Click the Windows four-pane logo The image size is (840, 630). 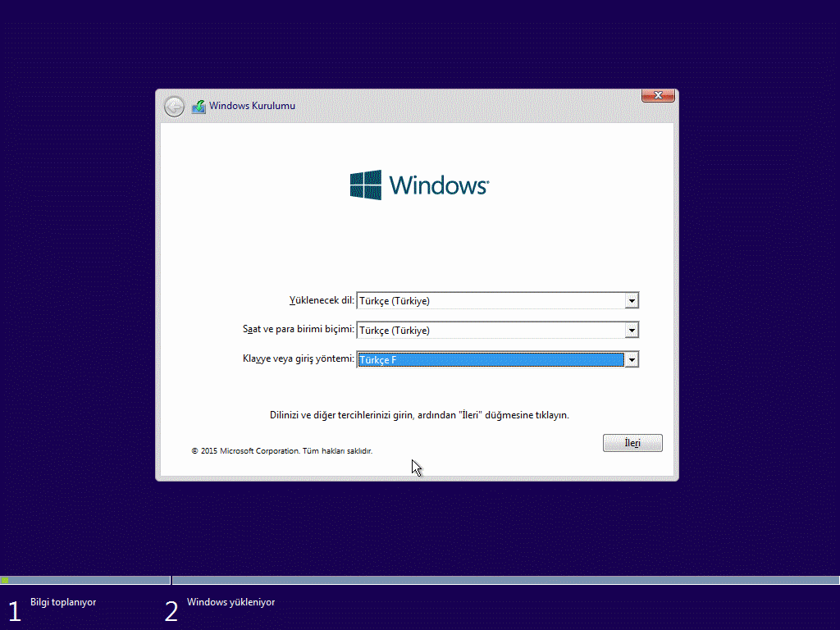click(x=366, y=185)
